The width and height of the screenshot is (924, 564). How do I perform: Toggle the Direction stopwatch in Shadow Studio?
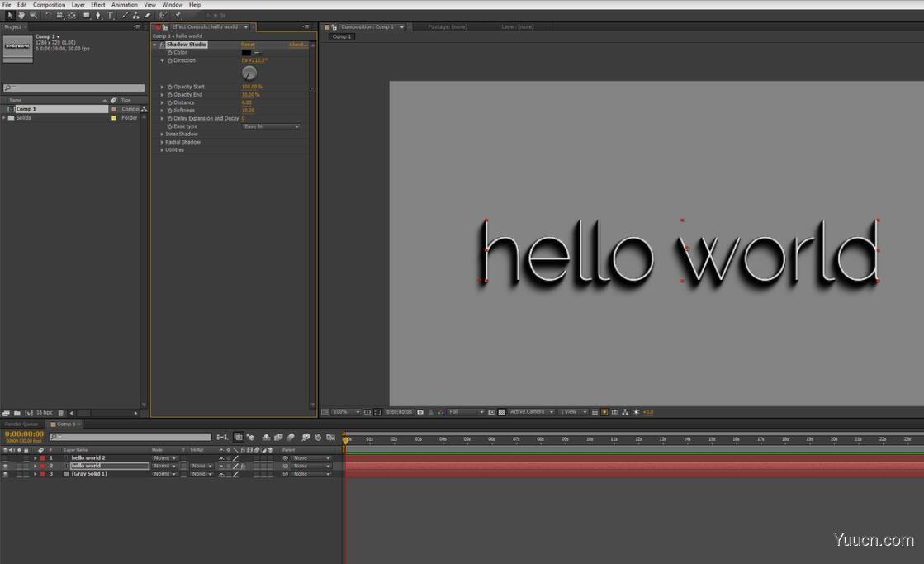[x=169, y=60]
